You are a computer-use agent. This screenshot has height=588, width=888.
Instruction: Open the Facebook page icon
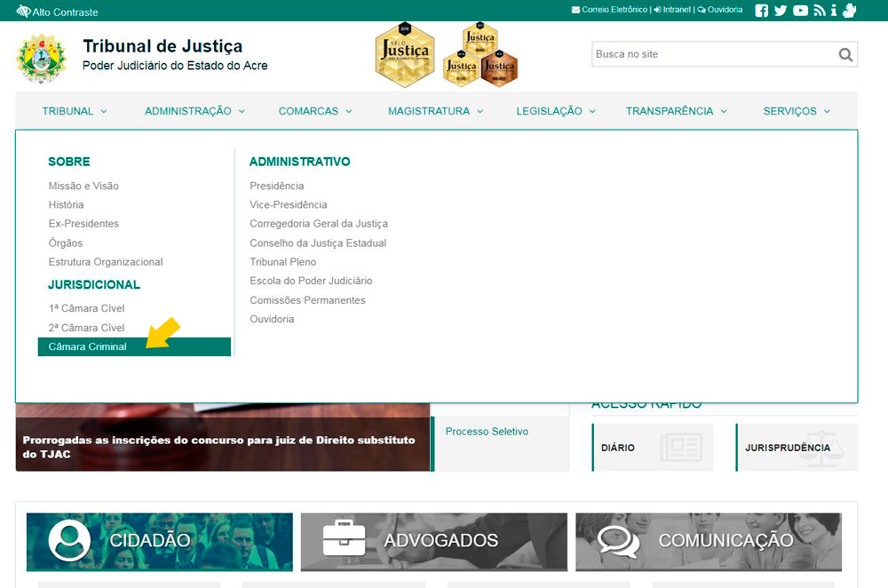click(761, 11)
